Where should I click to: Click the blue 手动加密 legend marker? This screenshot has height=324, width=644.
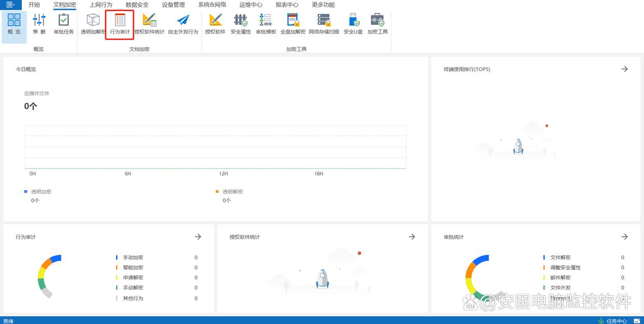point(117,258)
